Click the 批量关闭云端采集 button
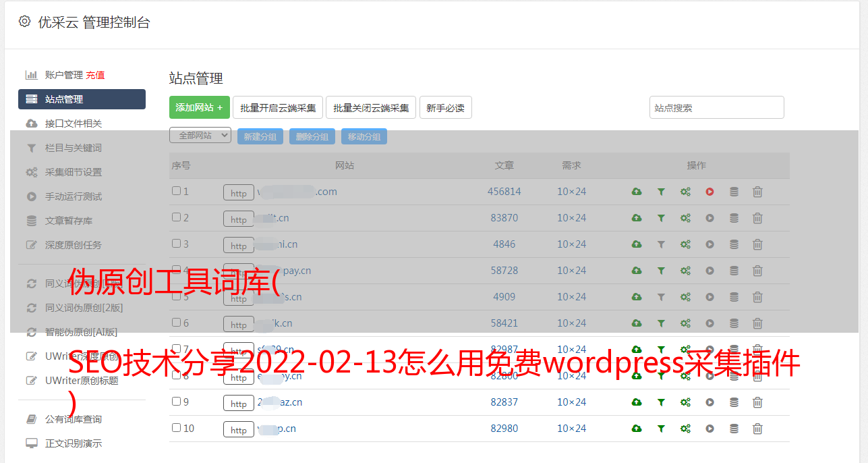868x463 pixels. click(371, 107)
